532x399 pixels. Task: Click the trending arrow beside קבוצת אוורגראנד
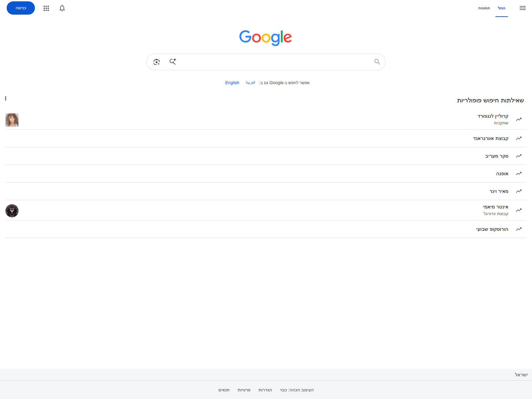[x=519, y=138]
